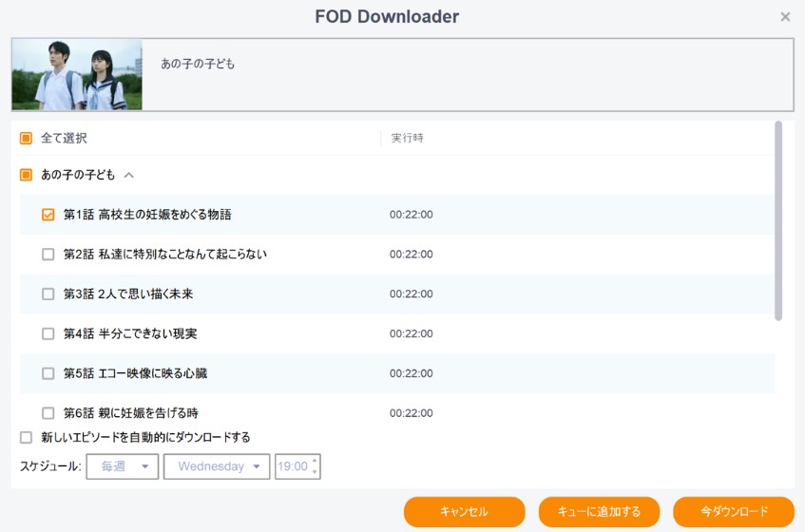Click the 今ダウンロード button
805x532 pixels.
734,511
